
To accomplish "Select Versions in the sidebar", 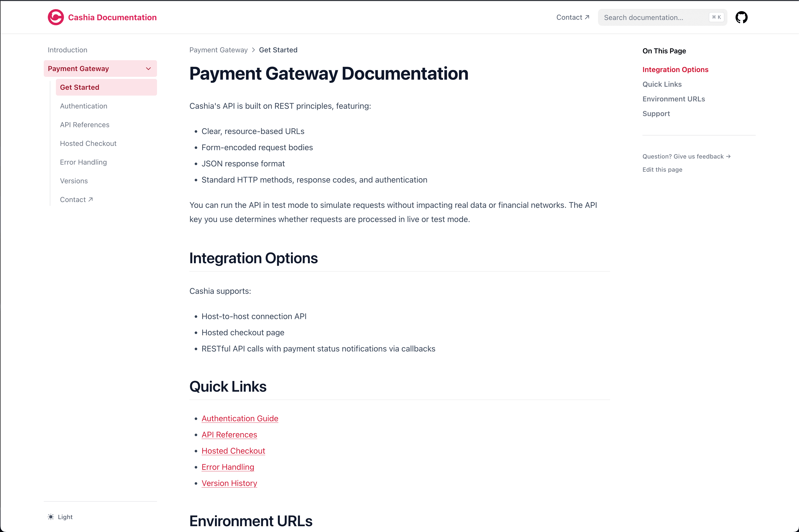I will point(74,181).
